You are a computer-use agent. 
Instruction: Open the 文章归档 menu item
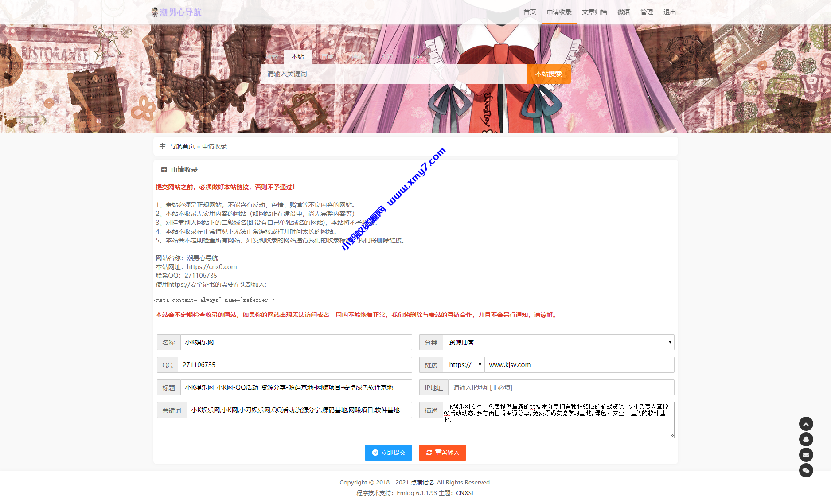tap(594, 12)
